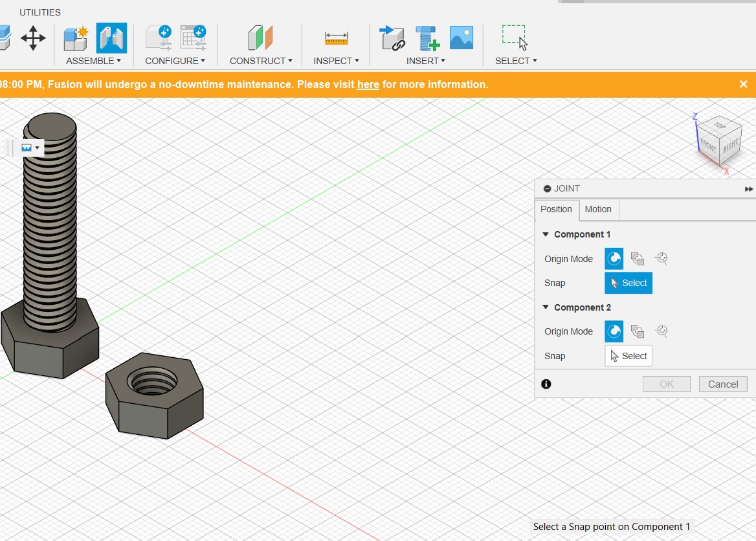The height and width of the screenshot is (541, 756).
Task: Switch to the Motion tab
Action: point(598,209)
